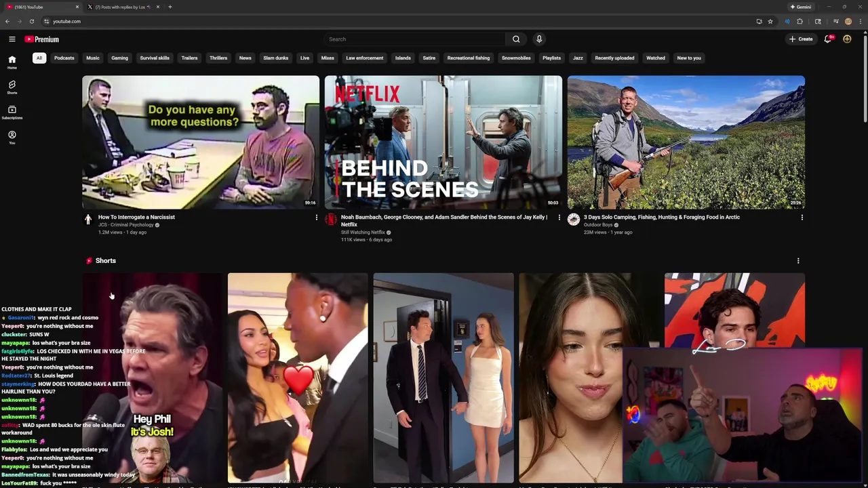This screenshot has width=868, height=488.
Task: Close the YouTube browser tab
Action: 77,7
